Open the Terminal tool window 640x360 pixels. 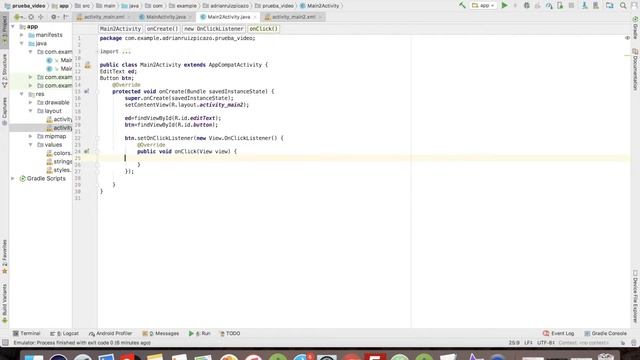tap(27, 333)
